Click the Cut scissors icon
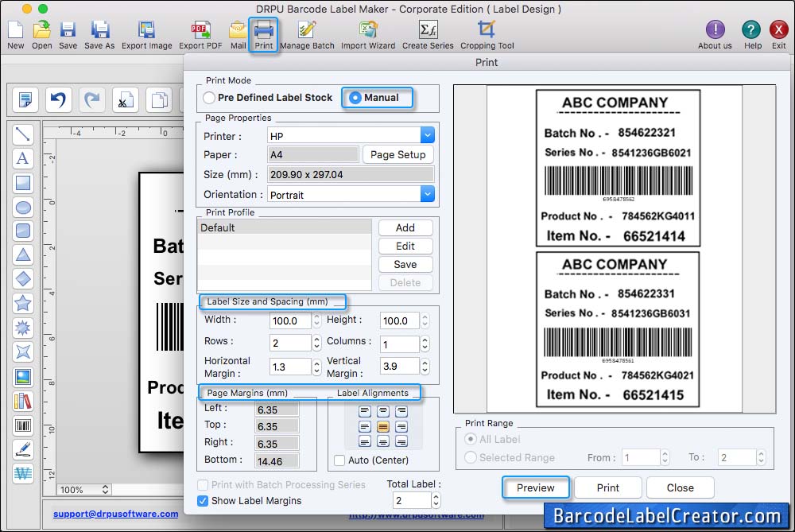 point(126,99)
